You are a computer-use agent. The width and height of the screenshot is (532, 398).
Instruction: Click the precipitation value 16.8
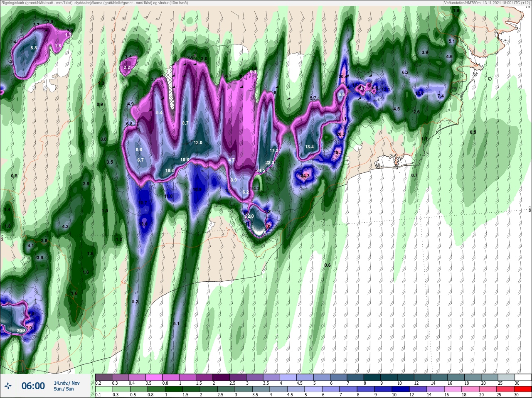pyautogui.click(x=185, y=160)
